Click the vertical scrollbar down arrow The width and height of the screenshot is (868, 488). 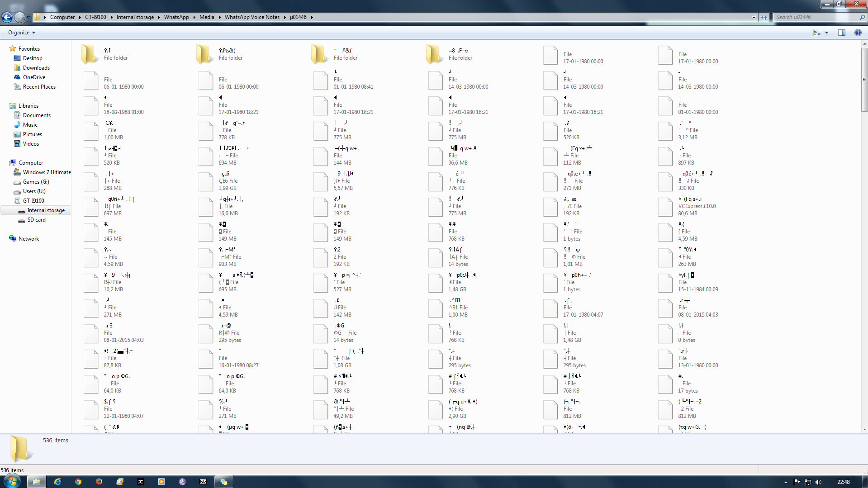(864, 430)
